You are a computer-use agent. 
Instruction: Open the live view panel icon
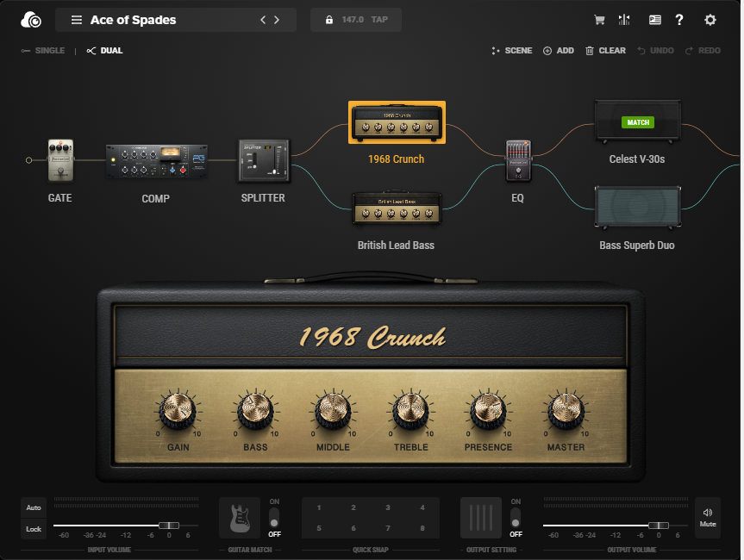[655, 20]
